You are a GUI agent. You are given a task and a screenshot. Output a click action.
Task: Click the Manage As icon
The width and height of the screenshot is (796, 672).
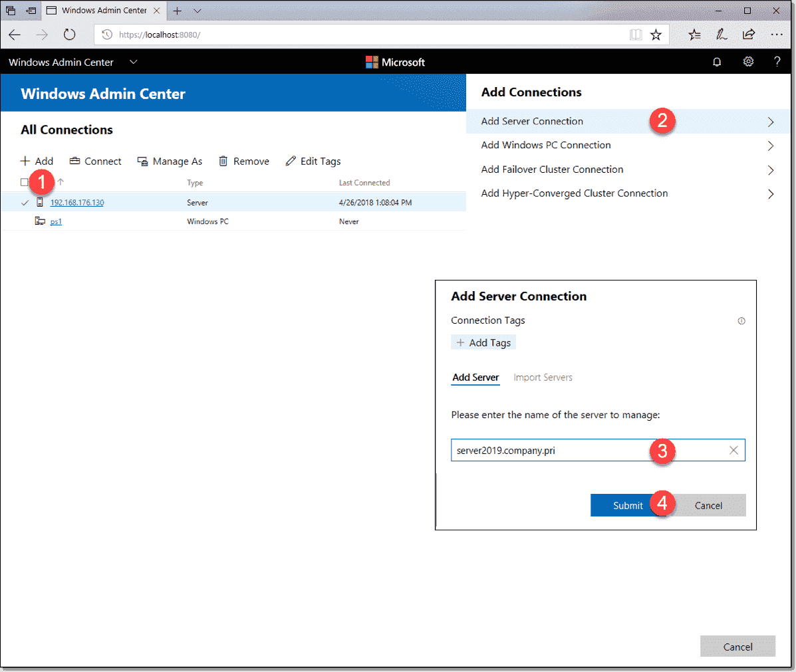(x=142, y=161)
